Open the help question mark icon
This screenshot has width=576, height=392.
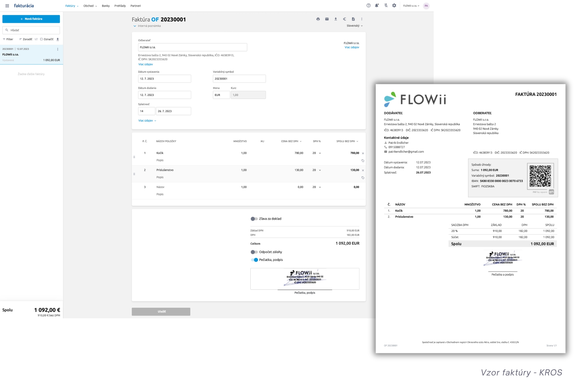coord(368,6)
